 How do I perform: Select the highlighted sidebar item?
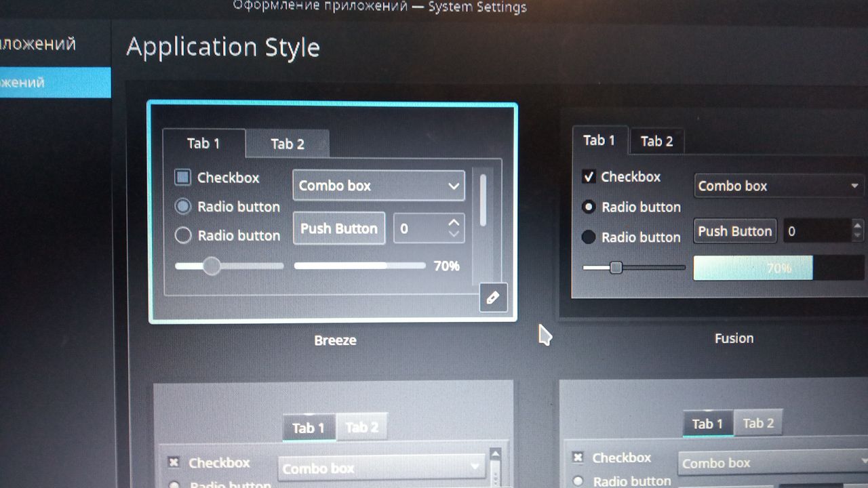click(x=55, y=83)
